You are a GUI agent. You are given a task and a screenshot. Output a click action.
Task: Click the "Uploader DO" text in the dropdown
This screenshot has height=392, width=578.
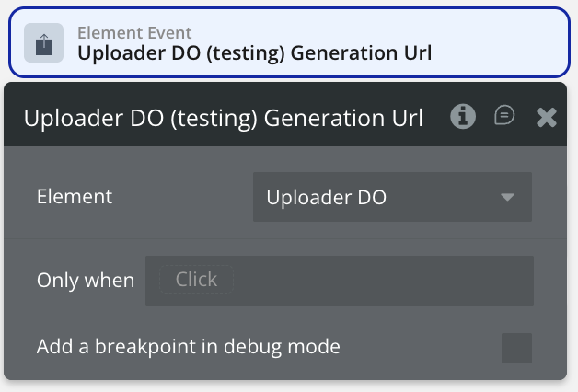(326, 197)
